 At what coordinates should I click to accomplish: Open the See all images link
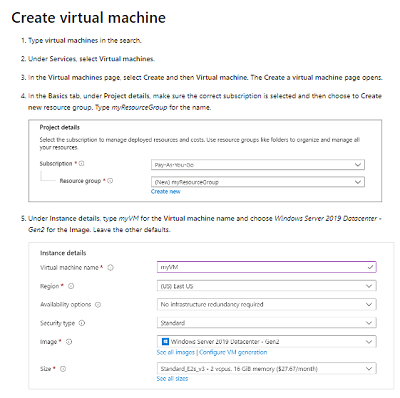coord(176,352)
